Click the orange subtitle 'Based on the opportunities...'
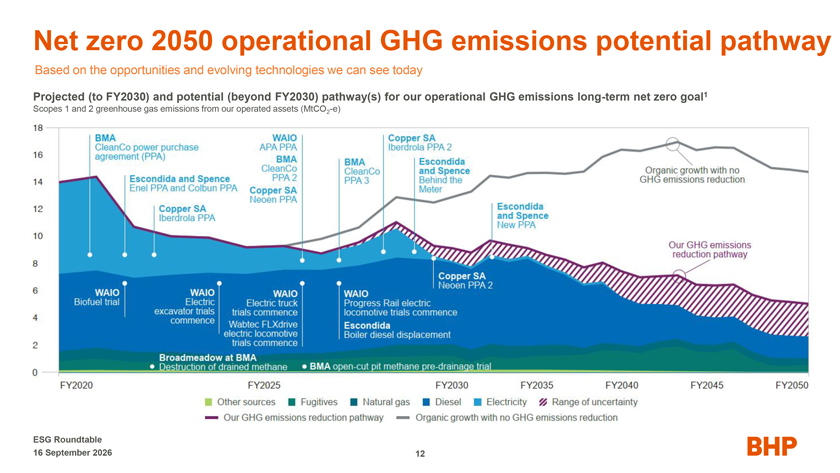 point(229,70)
